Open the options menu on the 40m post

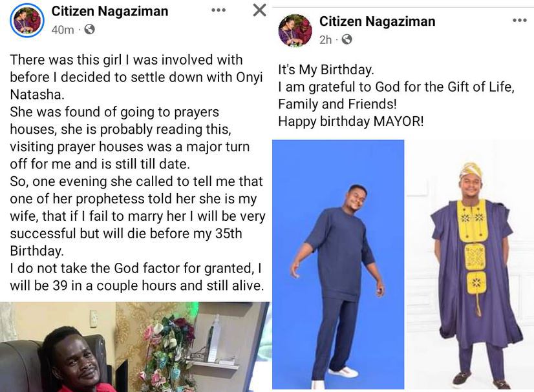(219, 10)
